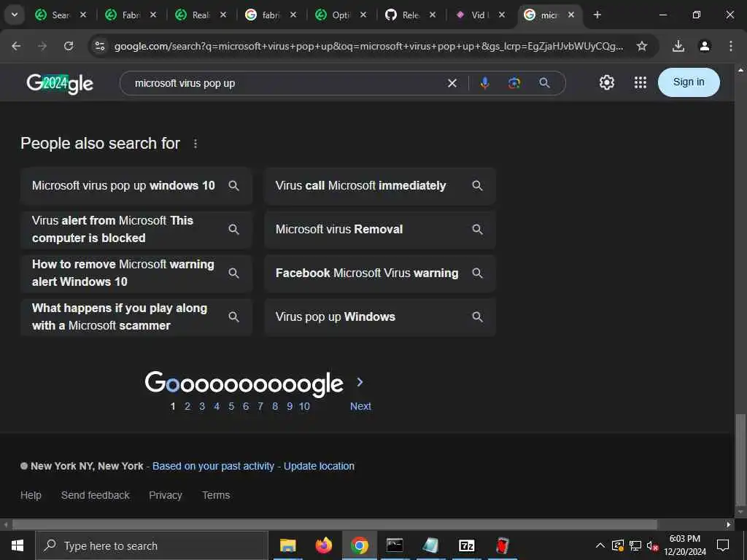
Task: Click 'Based on your past activity'
Action: [214, 466]
